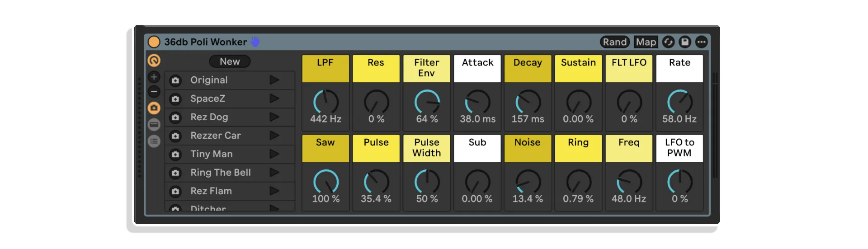This screenshot has height=249, width=868.
Task: Click the blue hand hot-swap icon
Action: pyautogui.click(x=255, y=42)
